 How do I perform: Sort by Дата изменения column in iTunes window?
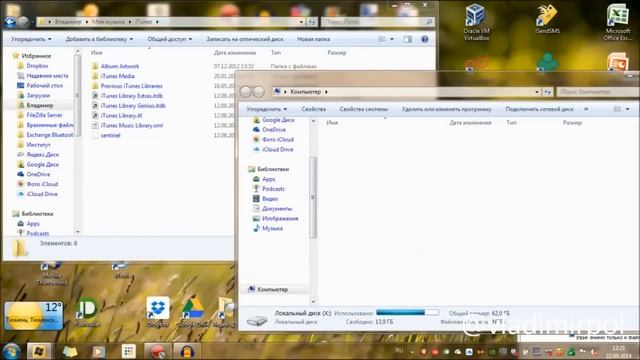pyautogui.click(x=235, y=53)
